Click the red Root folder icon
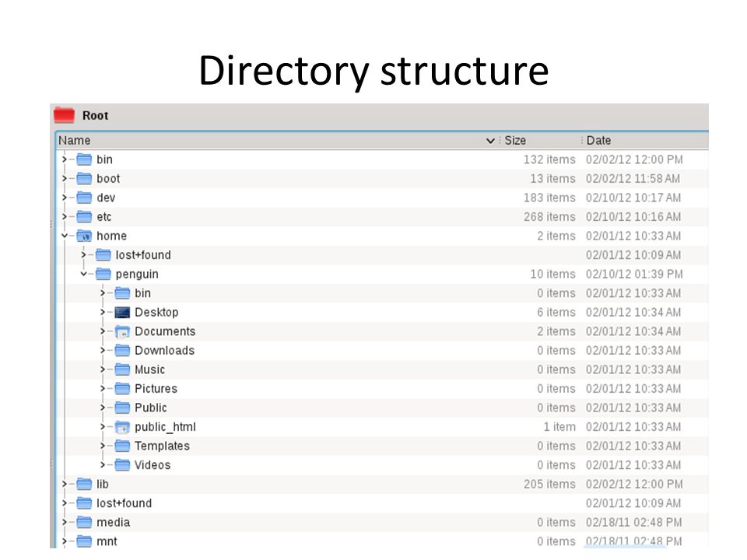Viewport: 747px width, 560px height. (64, 115)
